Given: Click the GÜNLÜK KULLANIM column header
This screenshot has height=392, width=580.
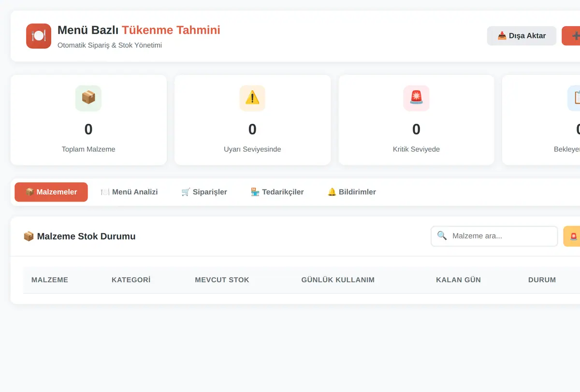Looking at the screenshot, I should click(338, 280).
